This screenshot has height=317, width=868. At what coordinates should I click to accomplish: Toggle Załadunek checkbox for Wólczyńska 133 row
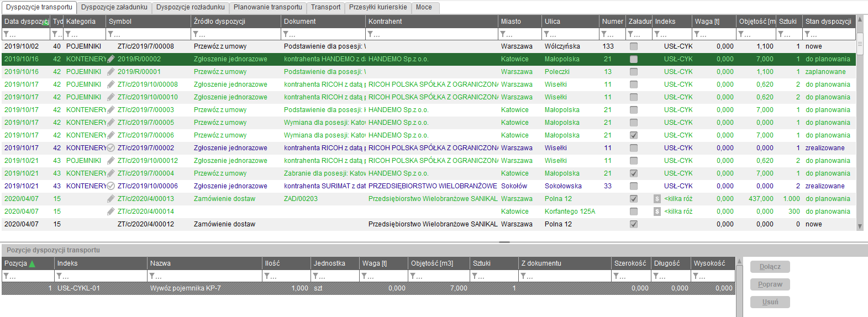[x=634, y=46]
